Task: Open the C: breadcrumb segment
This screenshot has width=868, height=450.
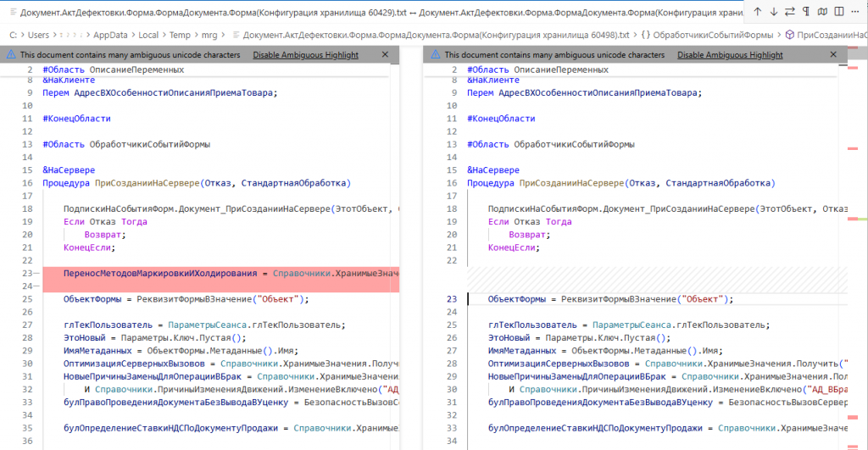Action: point(13,35)
